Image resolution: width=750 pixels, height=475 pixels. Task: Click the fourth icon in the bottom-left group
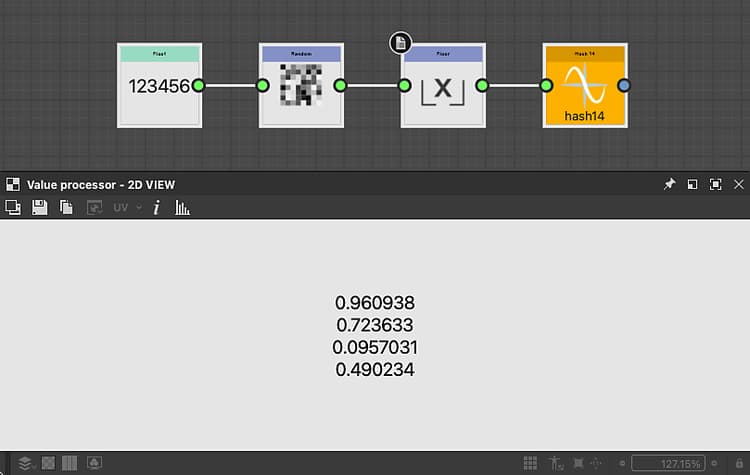[x=94, y=463]
